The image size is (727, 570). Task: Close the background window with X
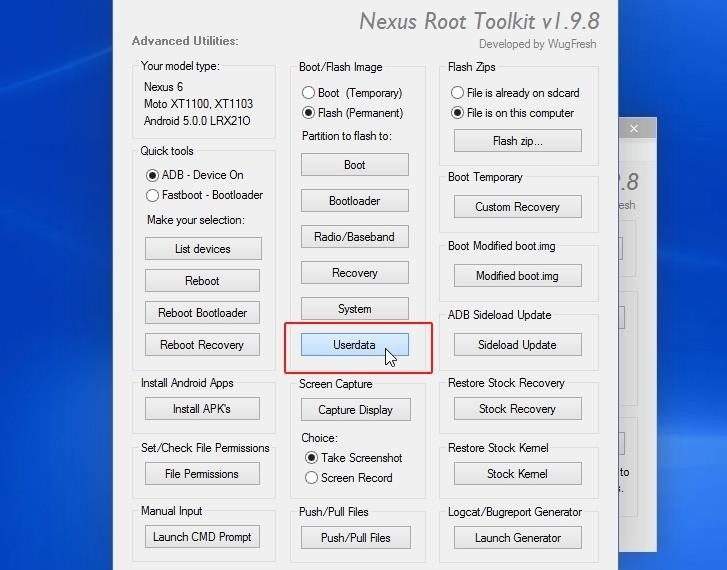pos(634,128)
